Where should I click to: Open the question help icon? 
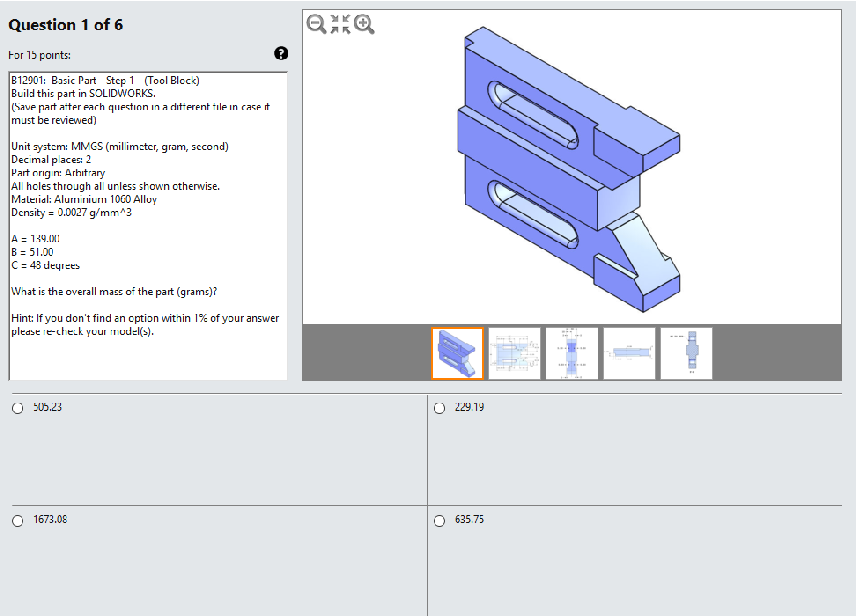click(x=281, y=54)
